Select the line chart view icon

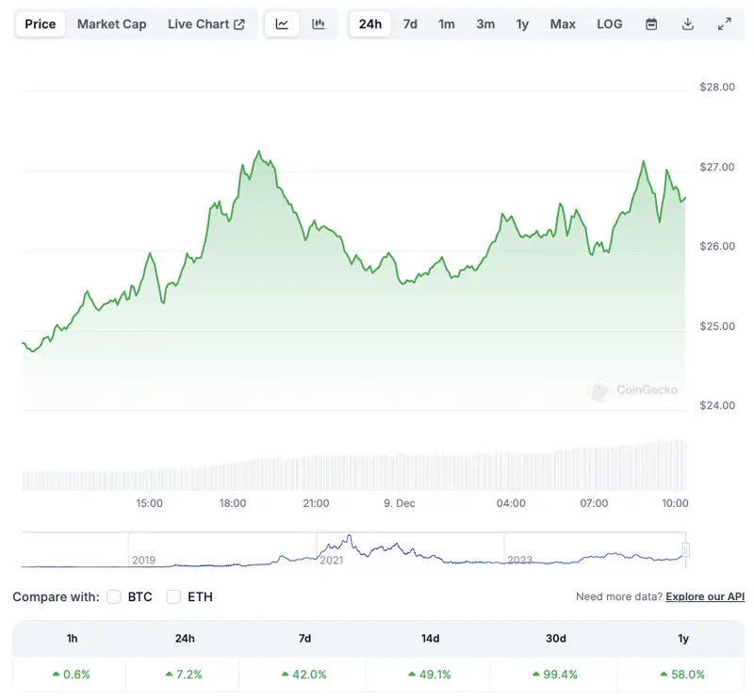click(x=282, y=24)
